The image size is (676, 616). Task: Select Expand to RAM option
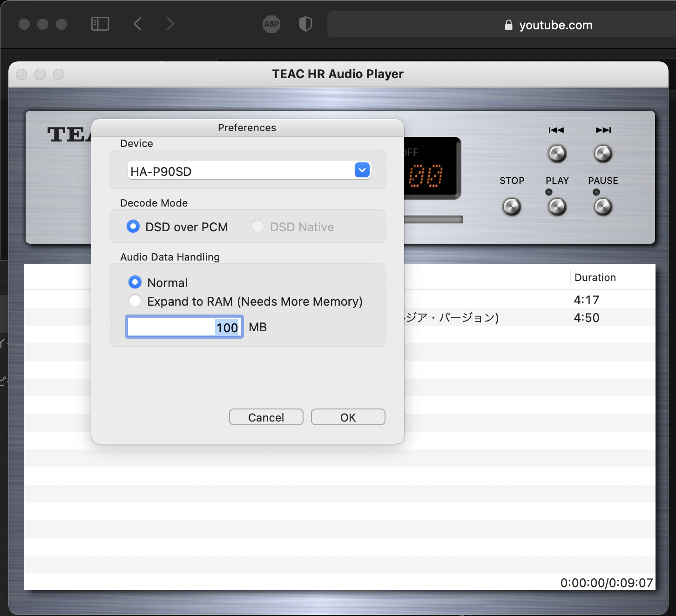coord(135,301)
